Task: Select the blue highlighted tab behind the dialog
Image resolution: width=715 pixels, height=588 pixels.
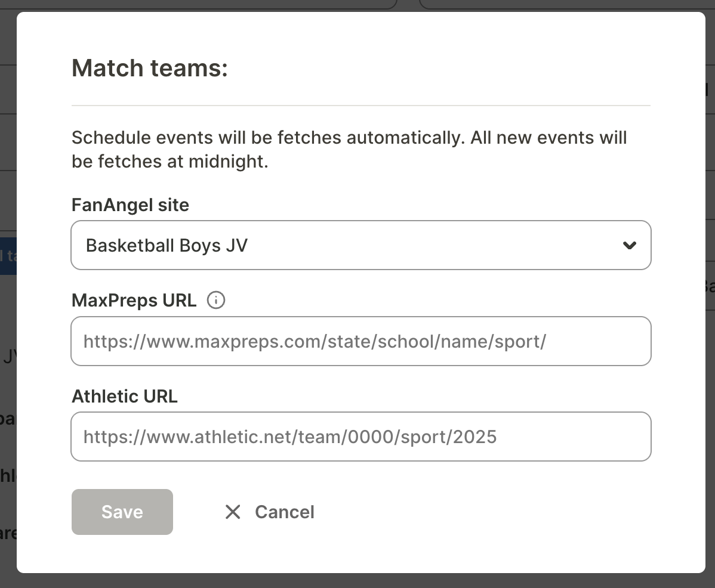Action: coord(8,256)
